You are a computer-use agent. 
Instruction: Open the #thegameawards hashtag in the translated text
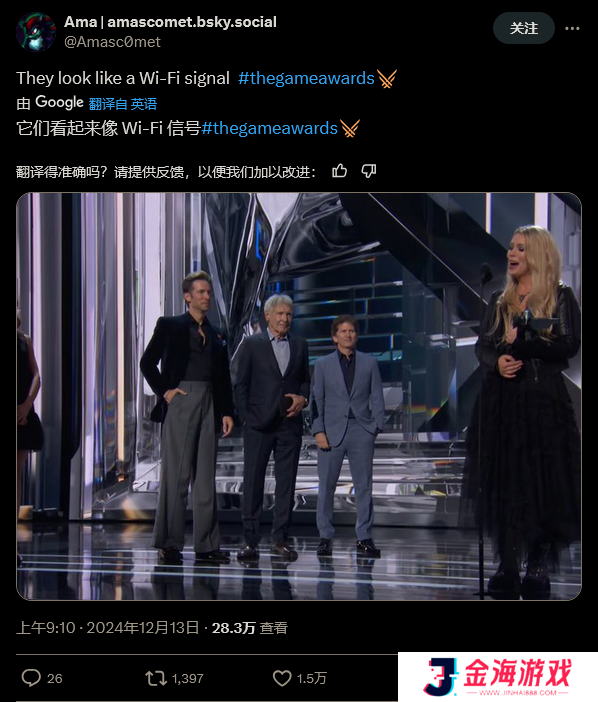(269, 128)
